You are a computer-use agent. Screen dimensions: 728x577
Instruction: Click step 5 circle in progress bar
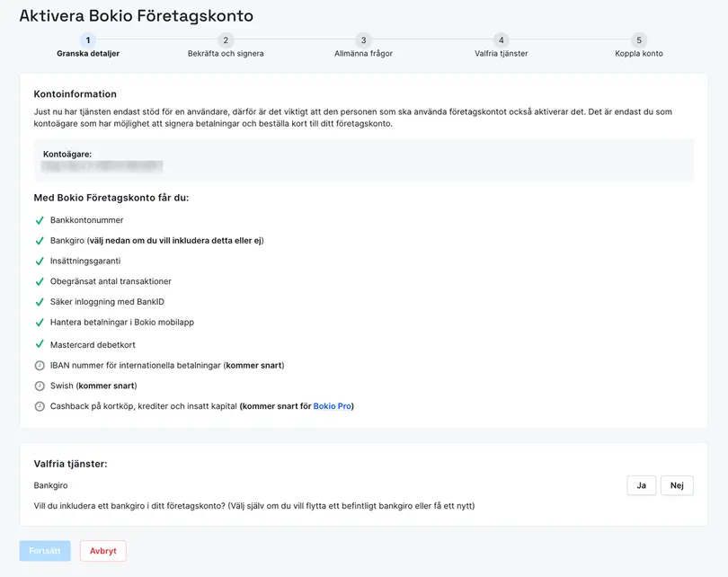tap(639, 40)
